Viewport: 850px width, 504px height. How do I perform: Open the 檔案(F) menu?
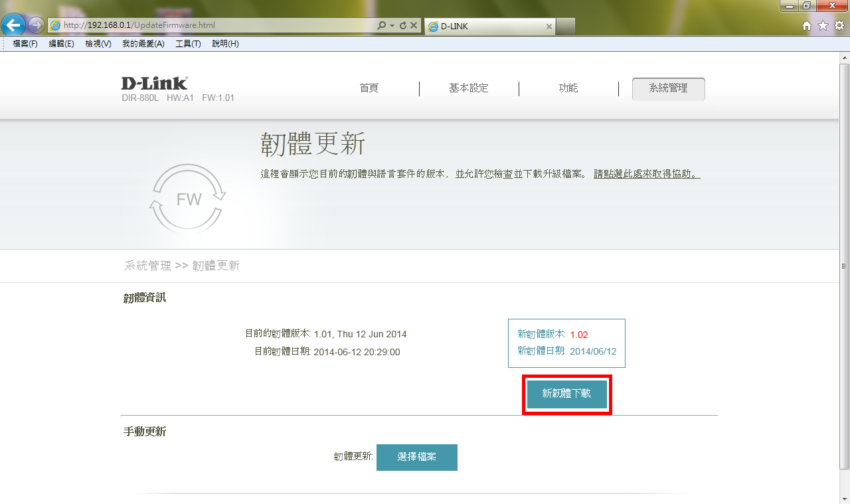pyautogui.click(x=25, y=44)
